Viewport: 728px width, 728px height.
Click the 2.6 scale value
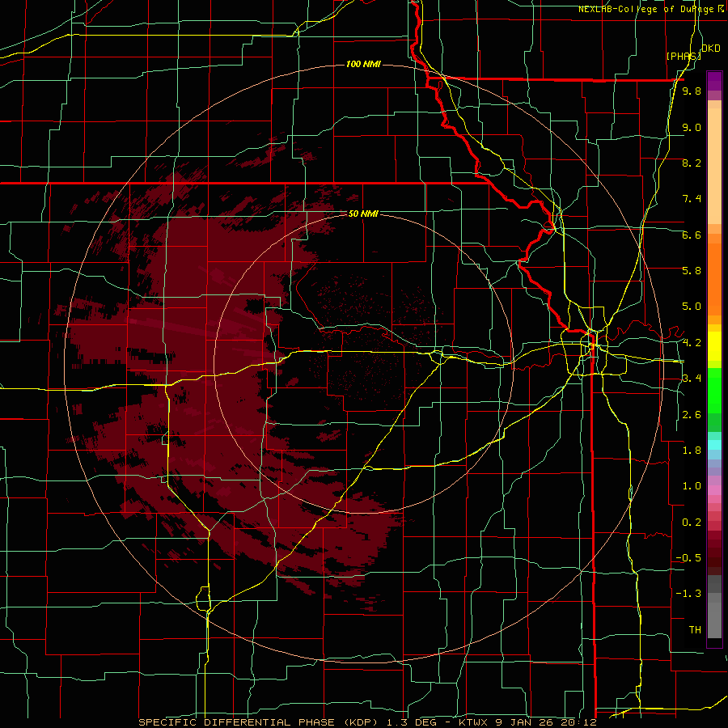[x=692, y=415]
